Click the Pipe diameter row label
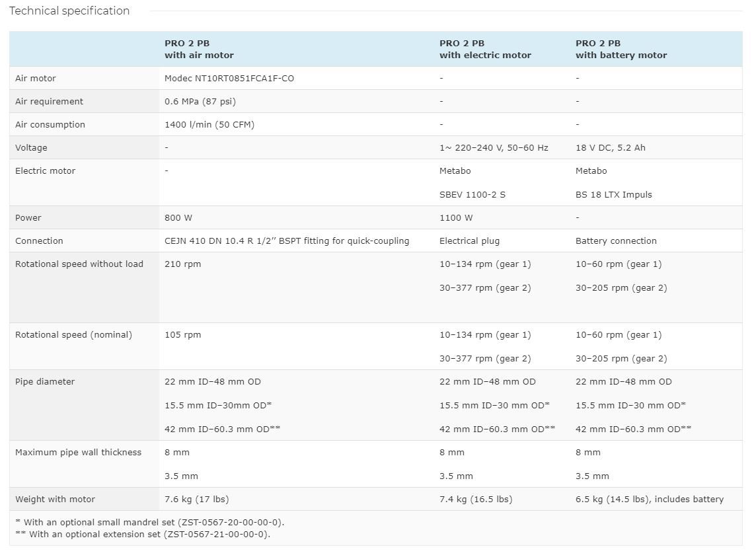Image resolution: width=756 pixels, height=559 pixels. 45,381
